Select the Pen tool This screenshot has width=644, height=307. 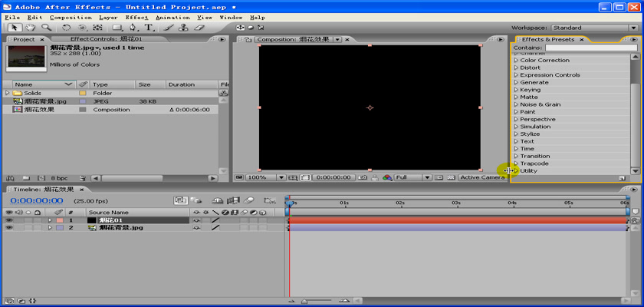tap(133, 28)
